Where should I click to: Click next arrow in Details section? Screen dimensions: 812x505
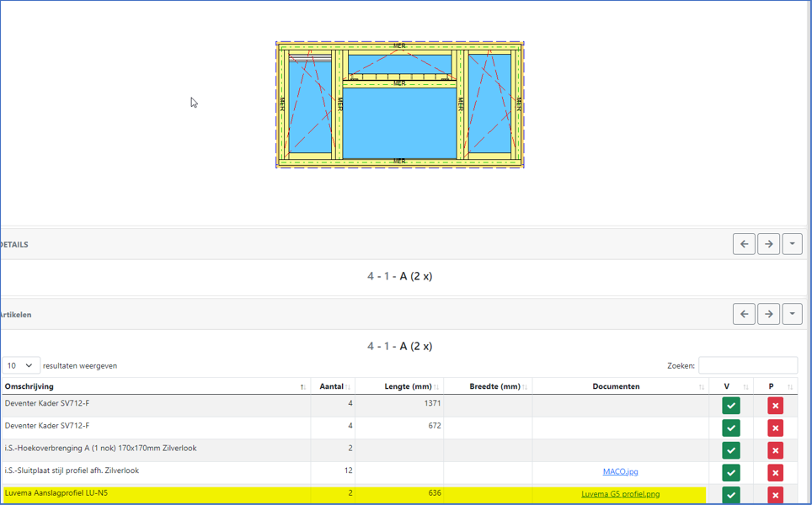pos(768,244)
